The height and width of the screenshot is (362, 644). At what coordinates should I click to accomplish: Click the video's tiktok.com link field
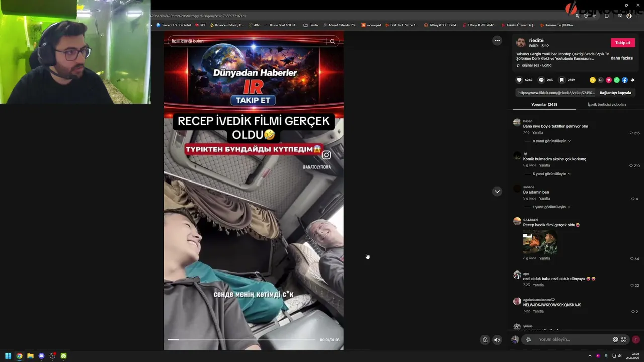coord(556,93)
